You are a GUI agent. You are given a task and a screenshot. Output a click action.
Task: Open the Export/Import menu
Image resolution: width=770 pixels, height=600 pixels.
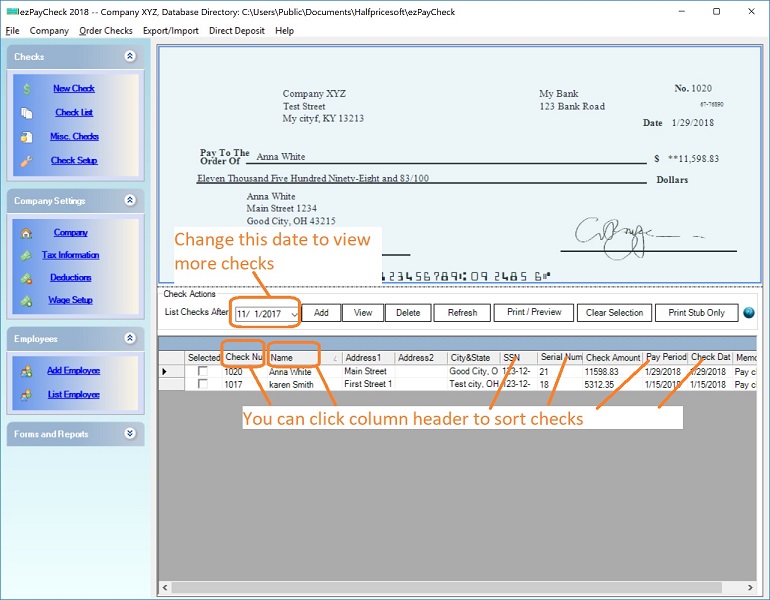(170, 30)
